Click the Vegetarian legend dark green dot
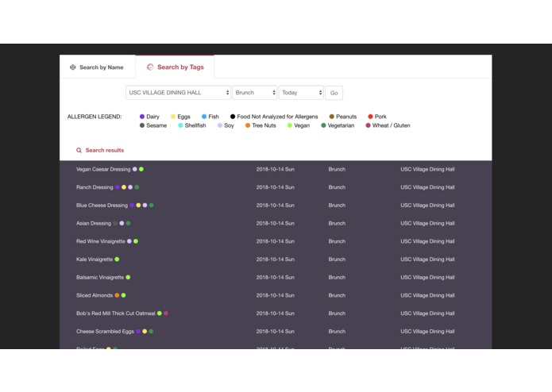The width and height of the screenshot is (552, 392). 323,125
